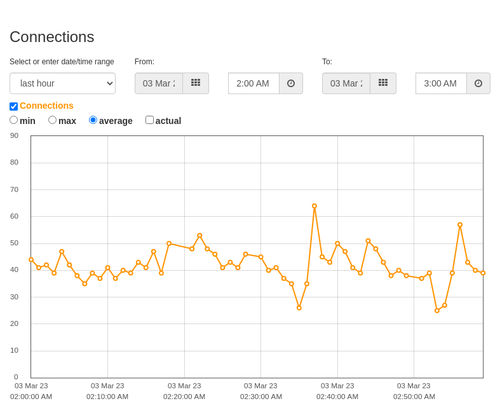Click the y-axis label '30'
The width and height of the screenshot is (500, 403).
point(14,297)
